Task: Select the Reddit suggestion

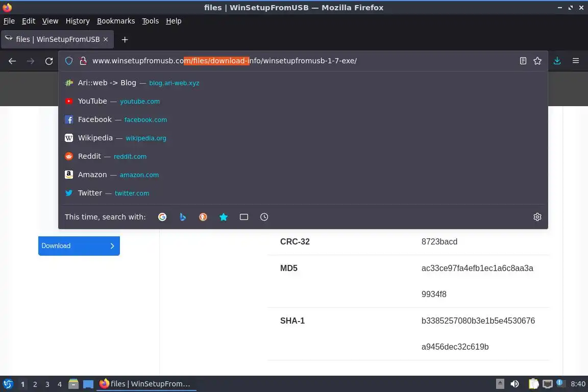Action: click(303, 156)
